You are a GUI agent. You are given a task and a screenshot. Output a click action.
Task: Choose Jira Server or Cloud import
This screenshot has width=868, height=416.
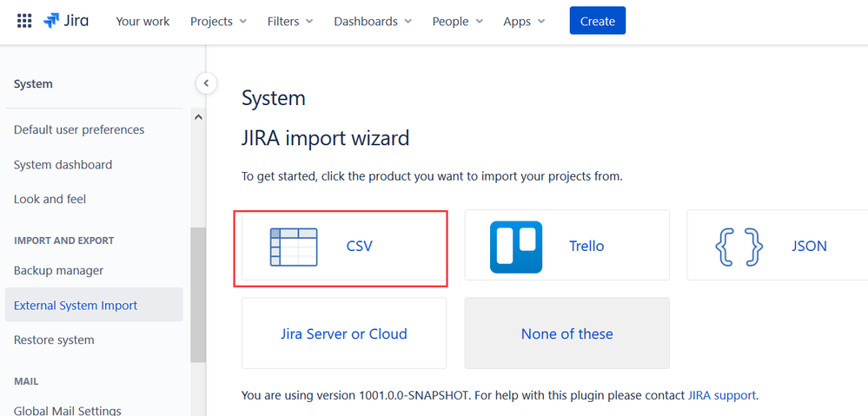[344, 333]
